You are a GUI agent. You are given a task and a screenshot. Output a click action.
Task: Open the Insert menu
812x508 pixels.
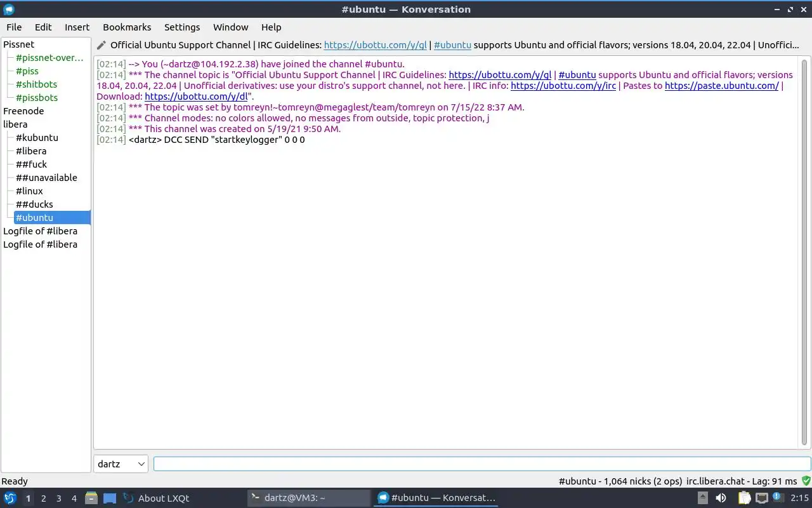coord(77,27)
